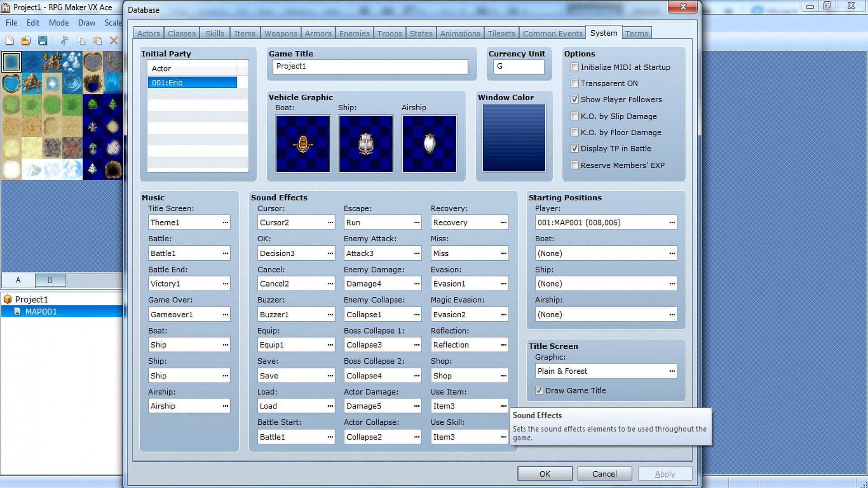
Task: Click the New Project toolbar icon
Action: click(9, 41)
